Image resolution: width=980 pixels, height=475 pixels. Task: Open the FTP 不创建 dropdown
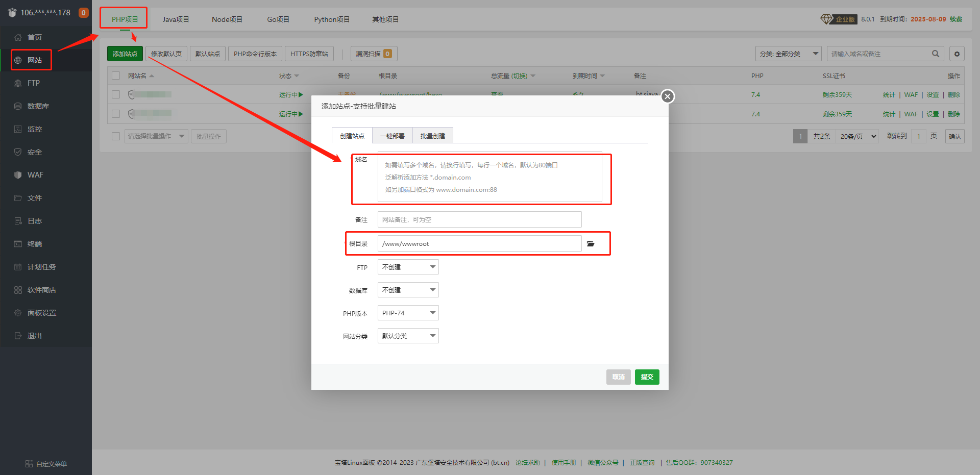click(x=408, y=267)
